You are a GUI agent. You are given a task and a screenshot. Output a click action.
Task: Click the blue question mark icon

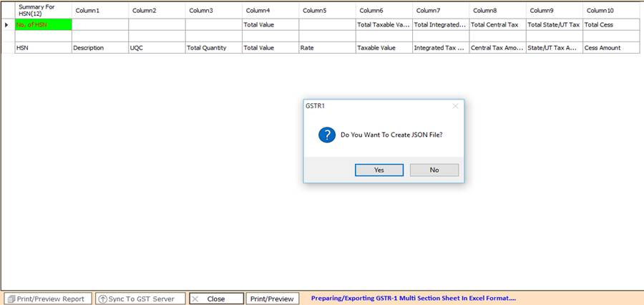(x=327, y=135)
